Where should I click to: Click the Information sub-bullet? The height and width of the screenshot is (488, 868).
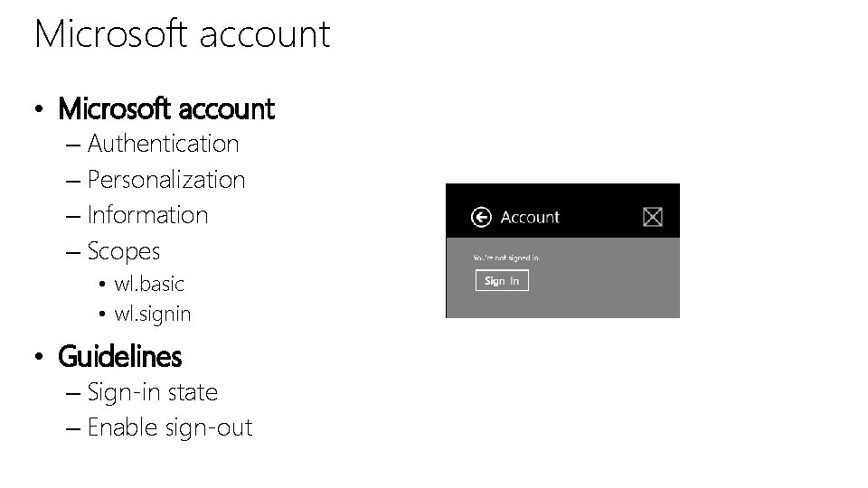tap(147, 215)
